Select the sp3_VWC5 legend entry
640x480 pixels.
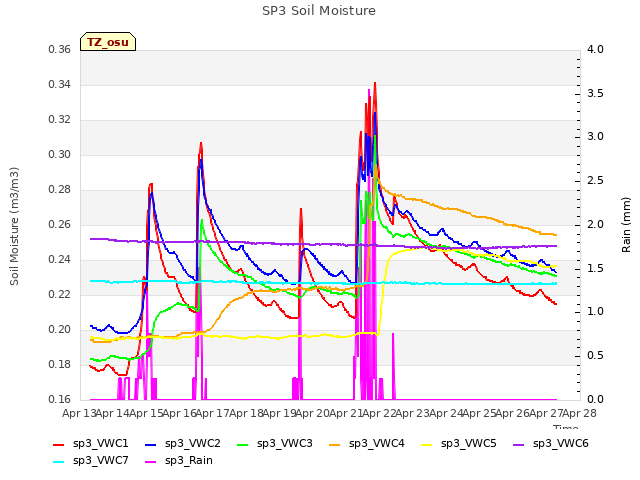tap(459, 444)
